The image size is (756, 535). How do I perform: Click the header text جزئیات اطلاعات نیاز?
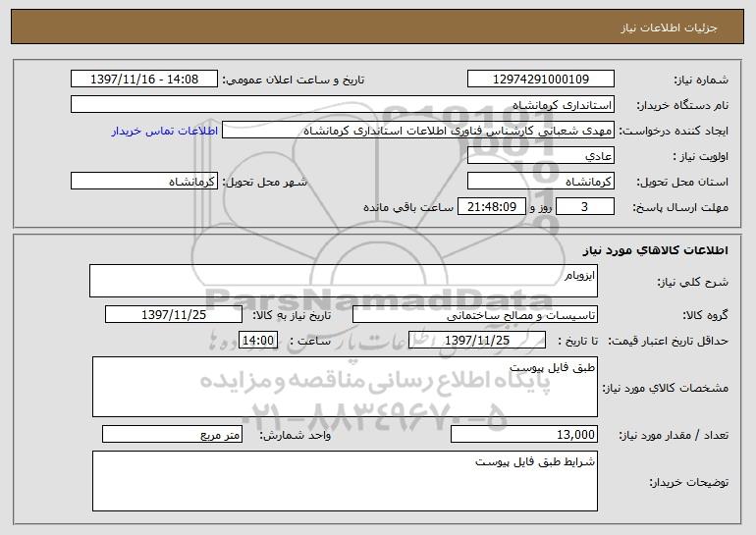pos(669,27)
